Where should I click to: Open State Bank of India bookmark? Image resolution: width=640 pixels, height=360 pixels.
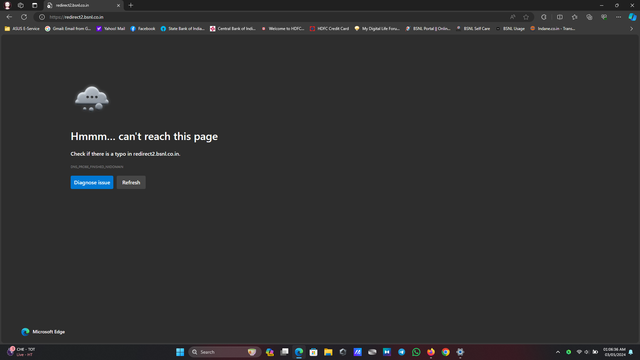(182, 29)
